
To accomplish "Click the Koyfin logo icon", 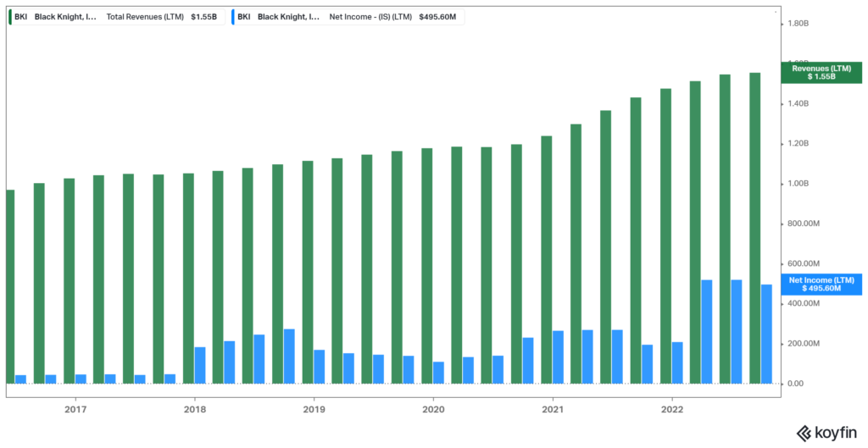I will click(804, 432).
